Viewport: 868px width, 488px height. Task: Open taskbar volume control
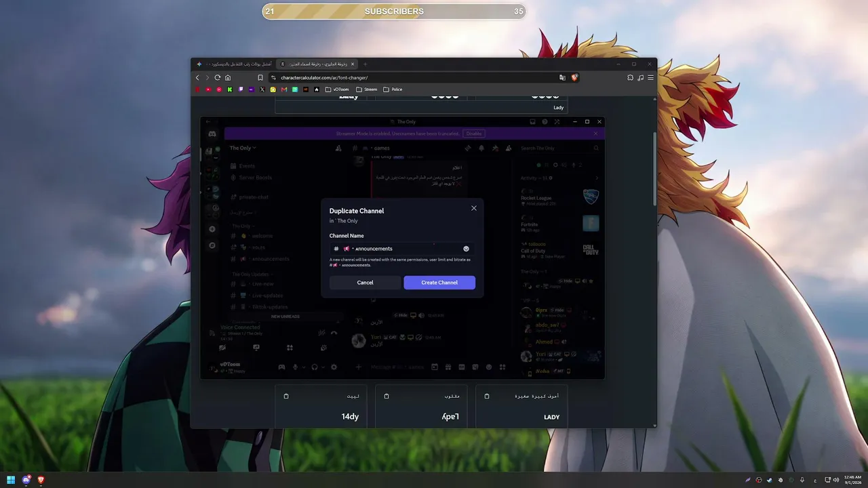tap(835, 480)
